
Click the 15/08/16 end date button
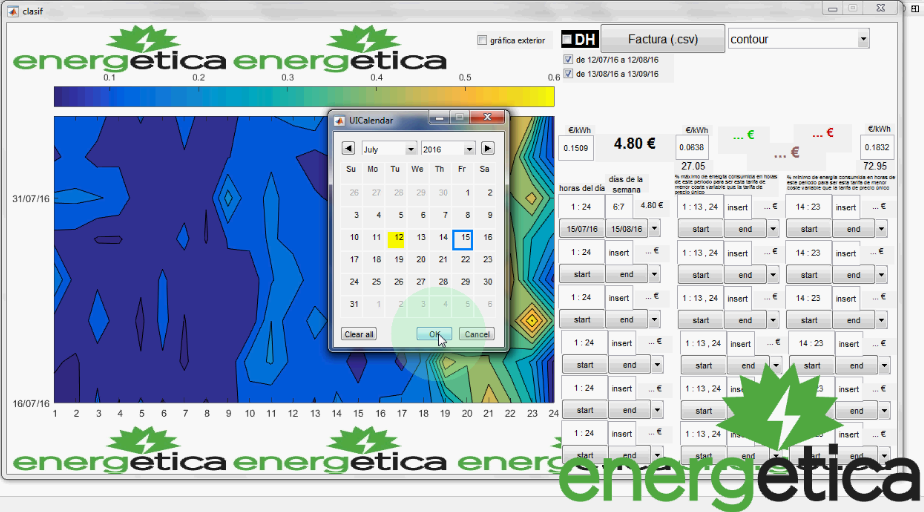(x=626, y=229)
